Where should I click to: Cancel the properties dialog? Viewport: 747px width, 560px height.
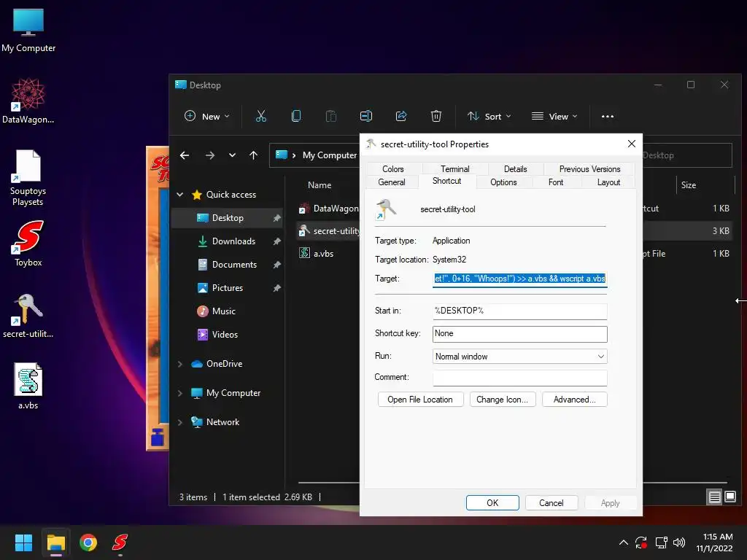click(x=551, y=503)
